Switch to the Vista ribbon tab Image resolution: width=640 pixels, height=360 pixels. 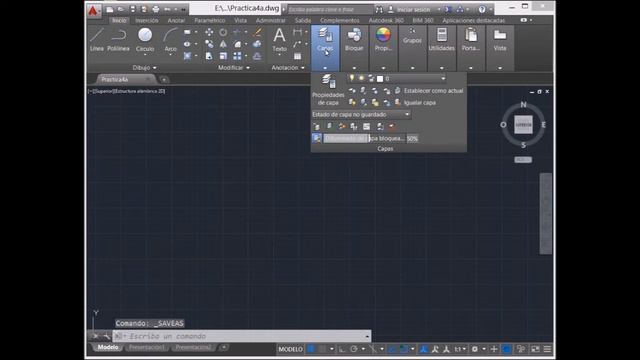pos(240,20)
